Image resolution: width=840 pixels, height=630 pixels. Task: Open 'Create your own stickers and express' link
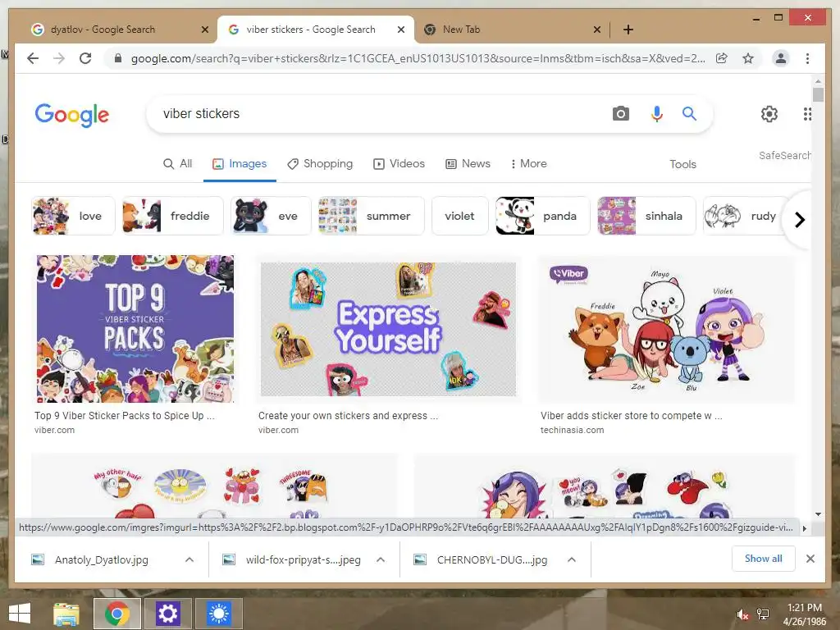click(348, 416)
